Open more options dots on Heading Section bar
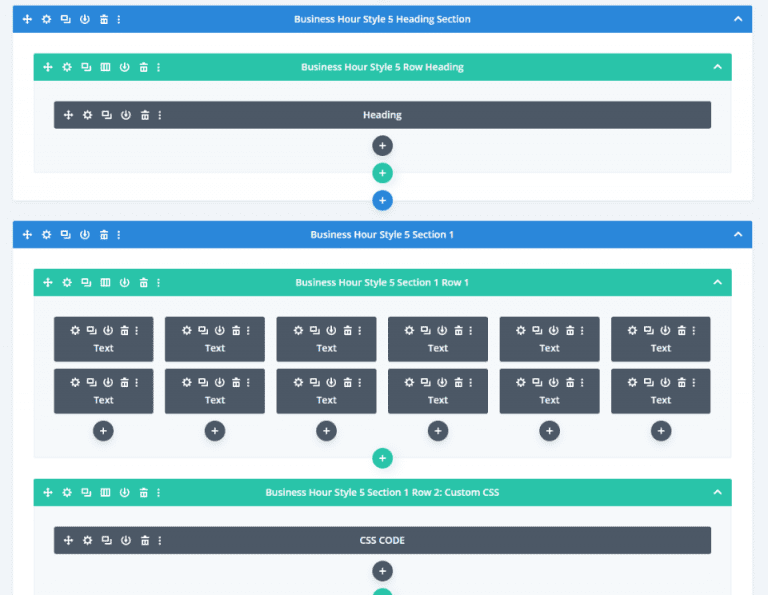768x595 pixels. tap(119, 19)
